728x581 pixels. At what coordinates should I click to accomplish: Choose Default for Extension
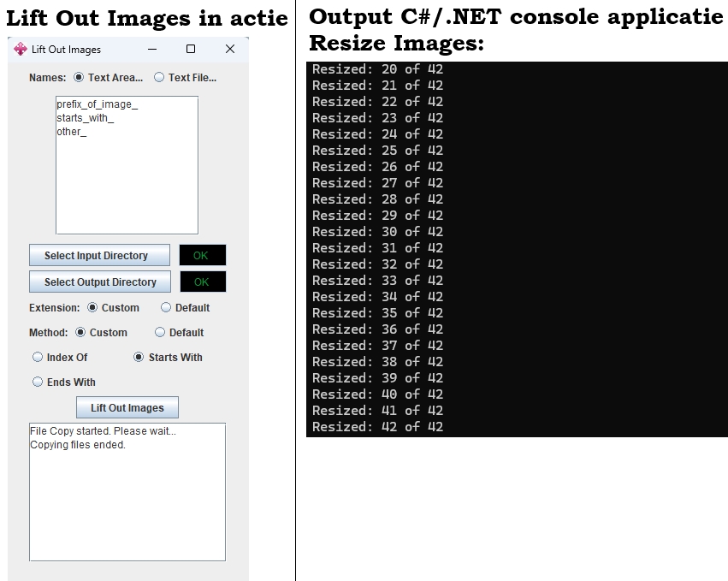coord(186,308)
